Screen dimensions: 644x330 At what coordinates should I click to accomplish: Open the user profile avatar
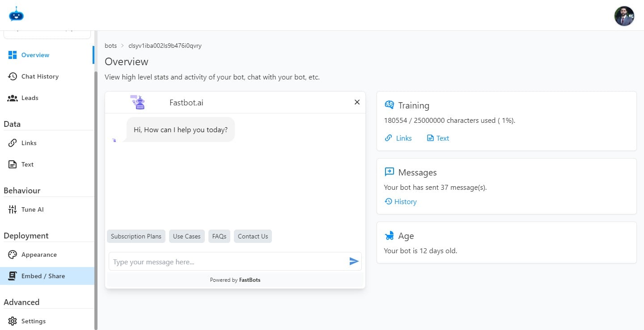pyautogui.click(x=624, y=16)
